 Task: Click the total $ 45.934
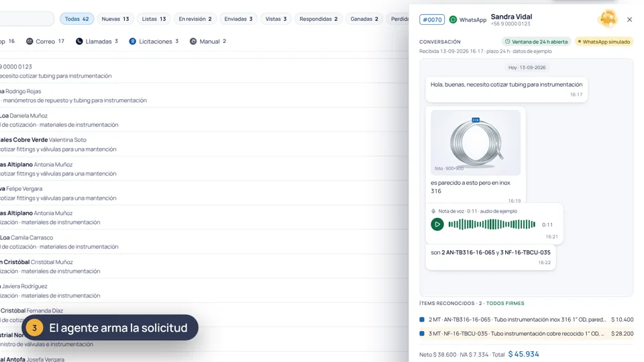pyautogui.click(x=523, y=354)
